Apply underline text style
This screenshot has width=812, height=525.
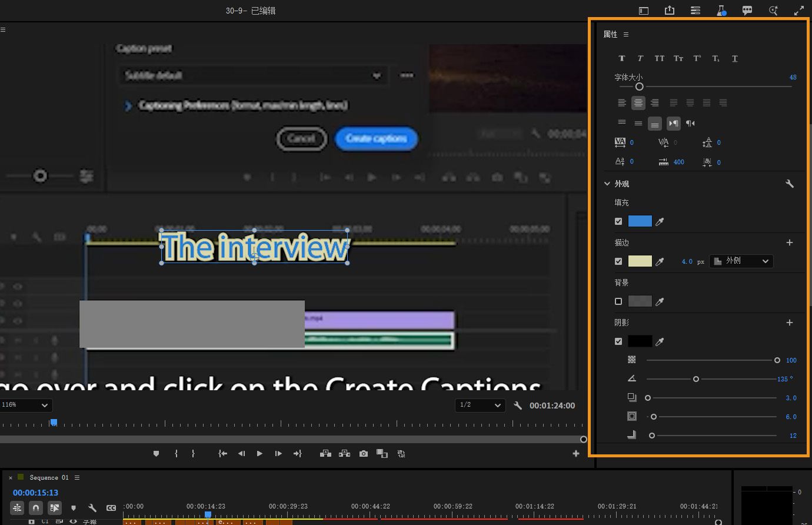coord(735,58)
